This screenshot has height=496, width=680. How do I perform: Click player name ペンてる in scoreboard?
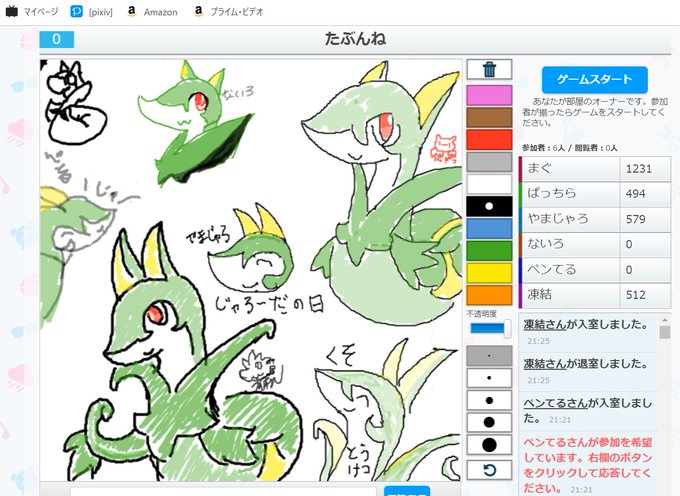(x=552, y=269)
